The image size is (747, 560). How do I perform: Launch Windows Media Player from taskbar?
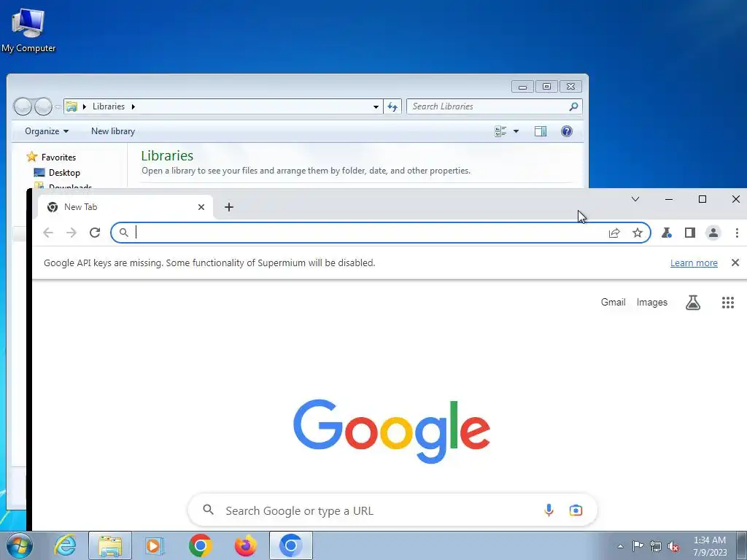point(155,545)
